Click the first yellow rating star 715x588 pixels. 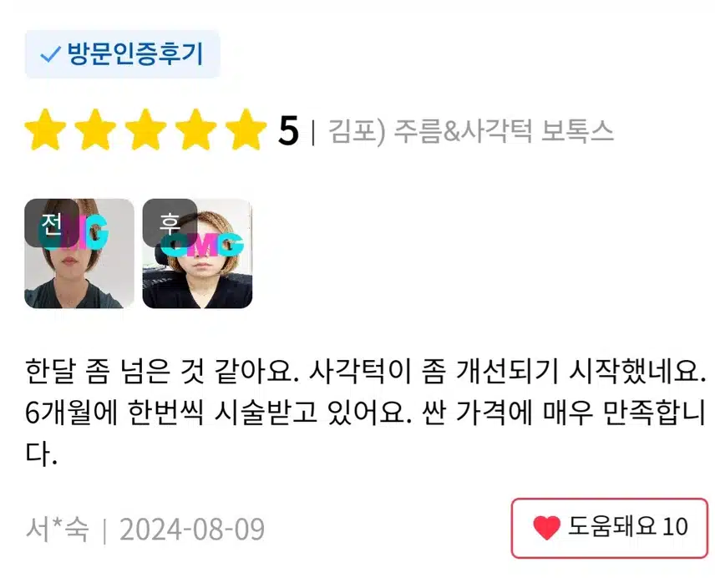point(45,130)
